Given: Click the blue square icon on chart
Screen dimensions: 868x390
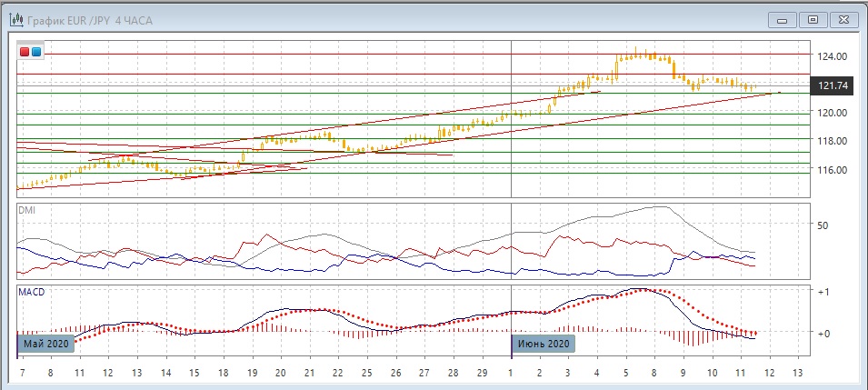Looking at the screenshot, I should pos(36,52).
